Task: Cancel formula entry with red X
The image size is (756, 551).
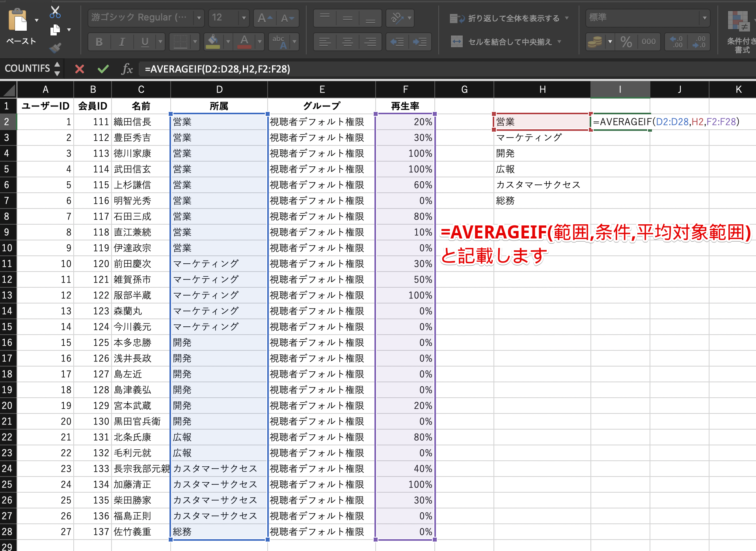Action: point(80,69)
